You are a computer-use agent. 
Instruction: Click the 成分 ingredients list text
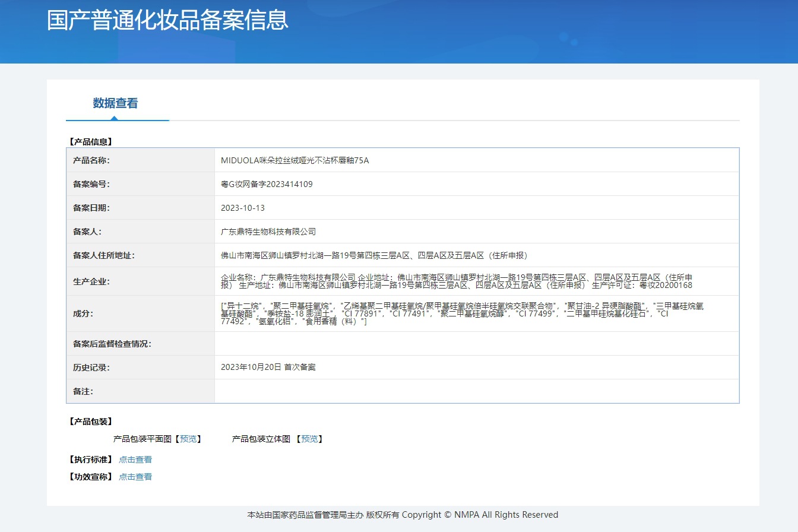tap(463, 313)
